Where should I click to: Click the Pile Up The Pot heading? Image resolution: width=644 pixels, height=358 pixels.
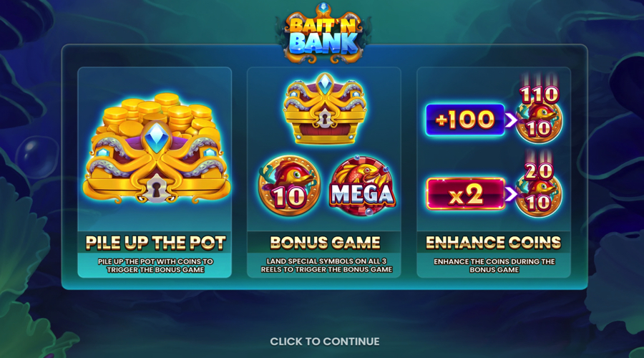[156, 243]
